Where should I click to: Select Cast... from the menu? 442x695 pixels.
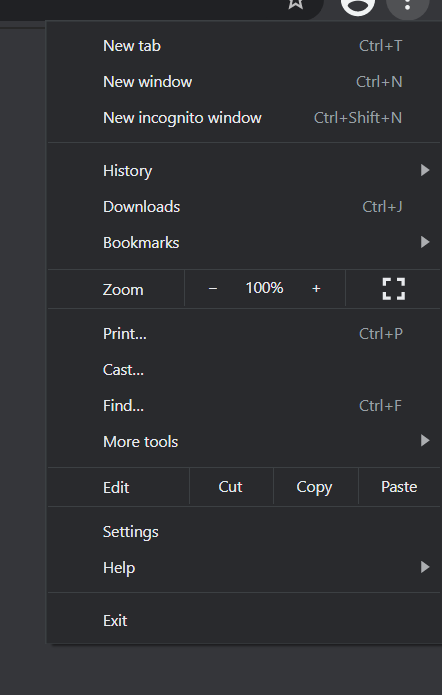(245, 369)
